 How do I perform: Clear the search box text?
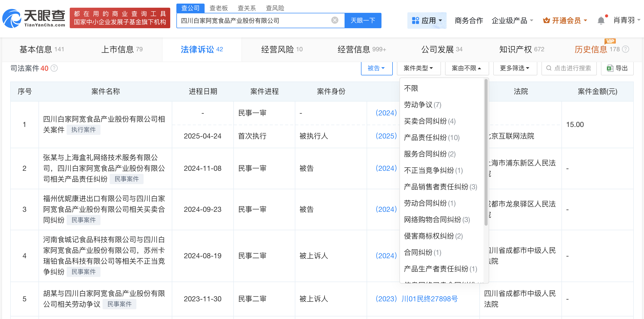335,20
